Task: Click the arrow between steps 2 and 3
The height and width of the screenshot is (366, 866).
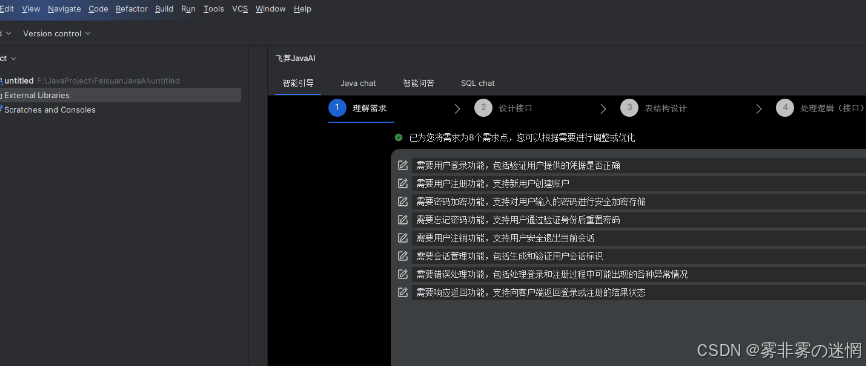Action: point(603,109)
